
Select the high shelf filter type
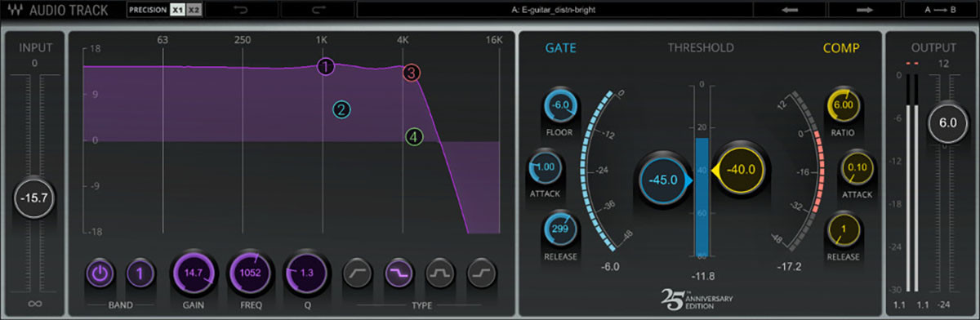pyautogui.click(x=480, y=273)
